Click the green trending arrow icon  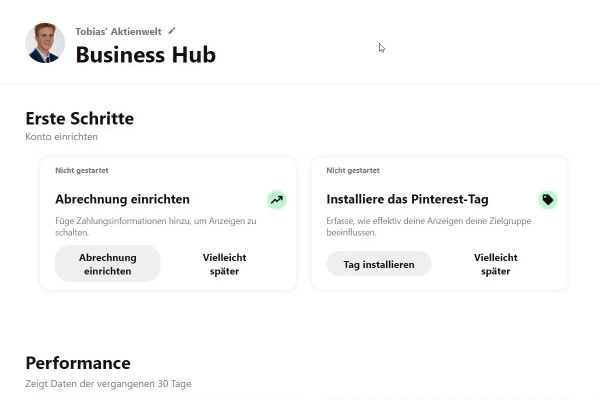(x=277, y=199)
